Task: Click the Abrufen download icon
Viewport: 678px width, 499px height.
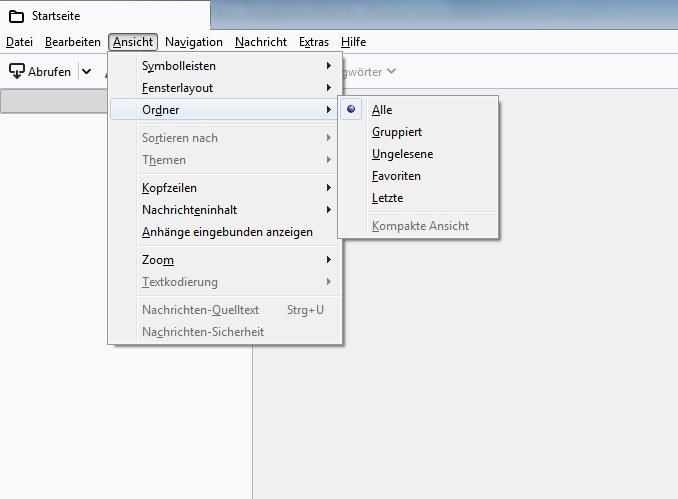Action: [x=17, y=72]
